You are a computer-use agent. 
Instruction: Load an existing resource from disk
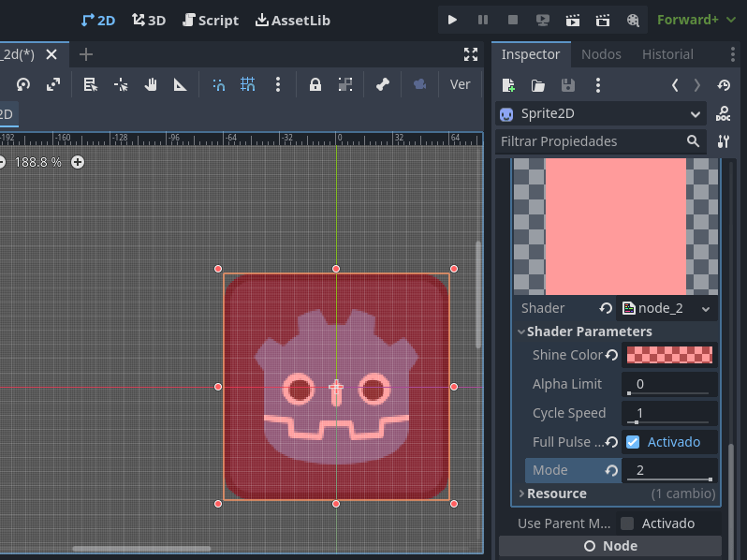click(538, 85)
